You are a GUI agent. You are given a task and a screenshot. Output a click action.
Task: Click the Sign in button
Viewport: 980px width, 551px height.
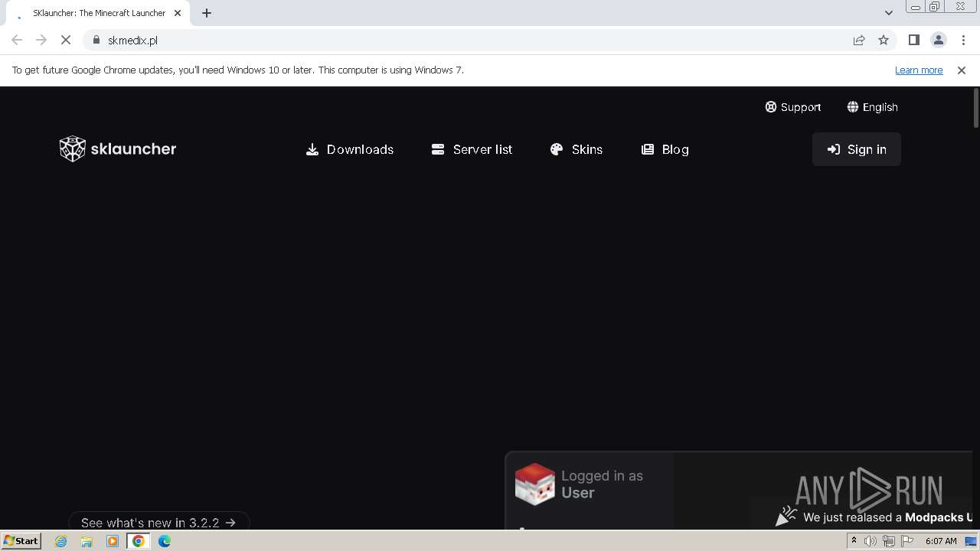point(857,149)
